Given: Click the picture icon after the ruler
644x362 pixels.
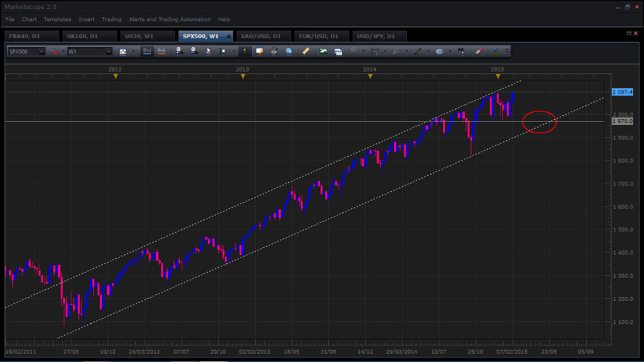Looking at the screenshot, I should coord(324,51).
